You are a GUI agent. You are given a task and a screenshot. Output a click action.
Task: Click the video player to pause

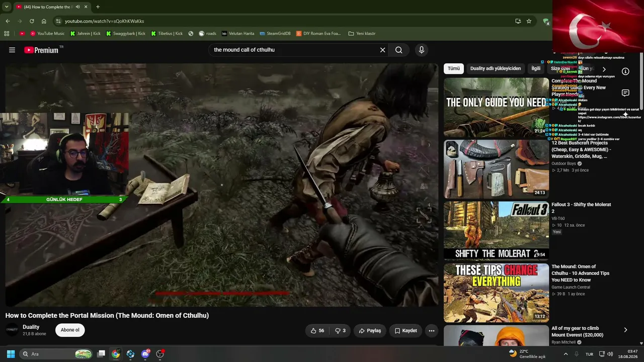pyautogui.click(x=221, y=185)
